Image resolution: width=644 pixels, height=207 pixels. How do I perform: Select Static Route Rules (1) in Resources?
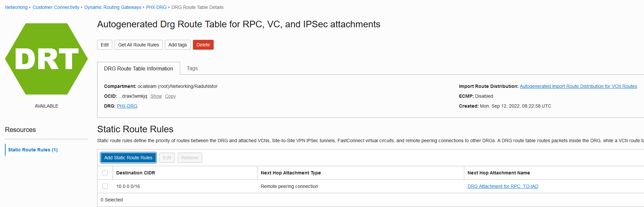(x=33, y=150)
